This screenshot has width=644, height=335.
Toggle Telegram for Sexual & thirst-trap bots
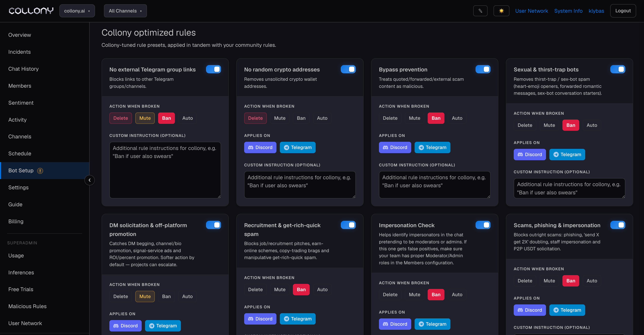(567, 154)
